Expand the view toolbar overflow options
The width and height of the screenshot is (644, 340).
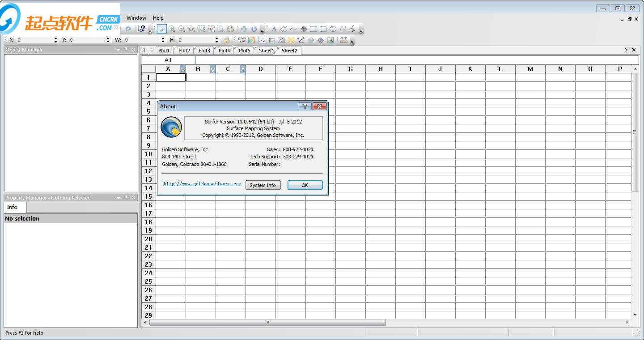point(262,31)
